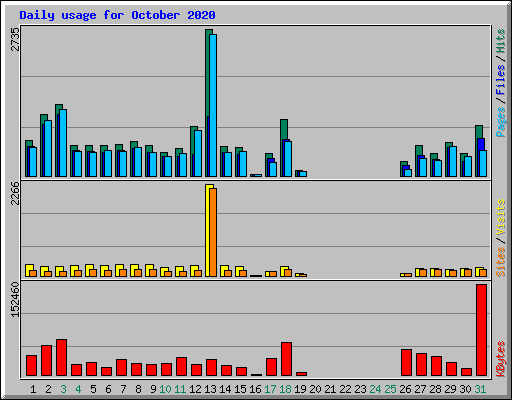Click the green day 24 axis label
The height and width of the screenshot is (400, 512).
[x=375, y=389]
